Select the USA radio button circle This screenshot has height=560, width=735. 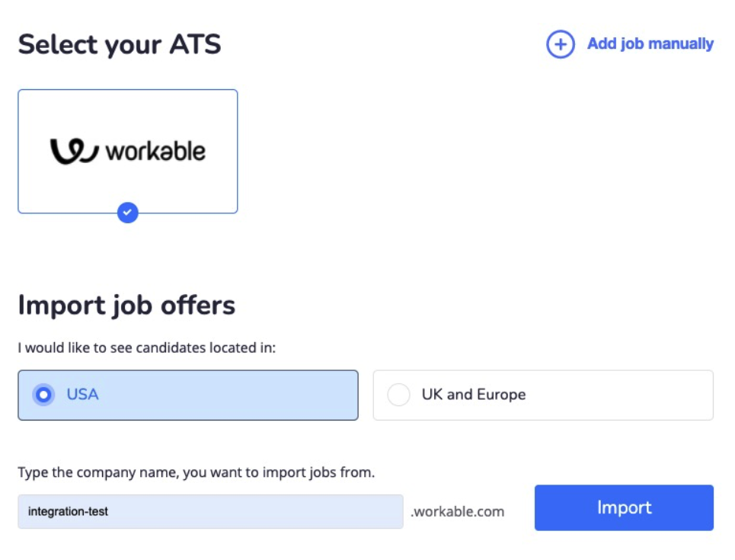pos(43,395)
